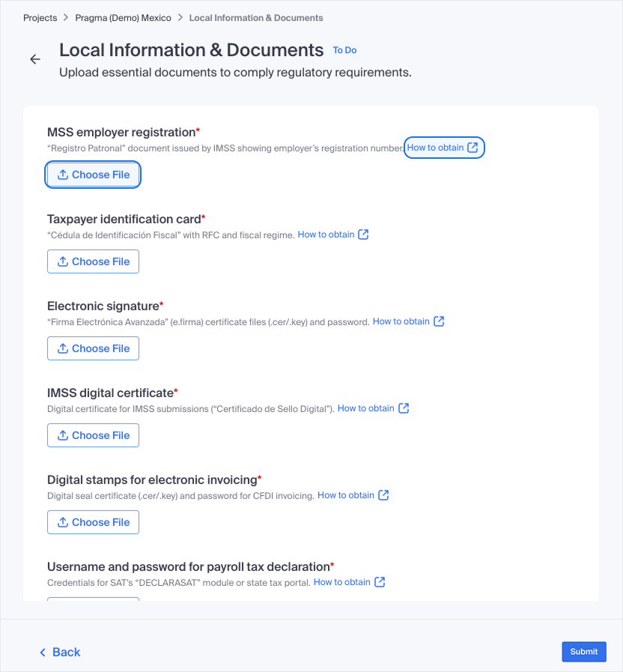Click external link icon for Electronic signature
Viewport: 623px width, 672px height.
439,321
